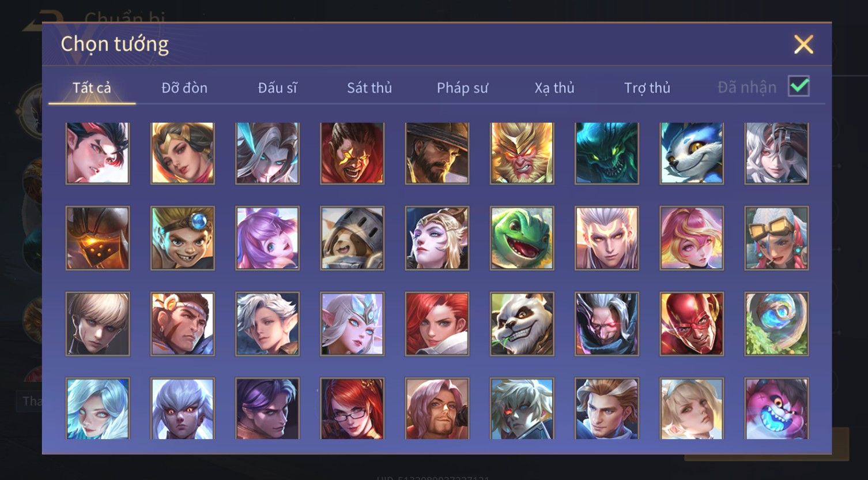Screen dimensions: 868x480
Task: Switch to the Trợ thủ tab
Action: point(647,88)
